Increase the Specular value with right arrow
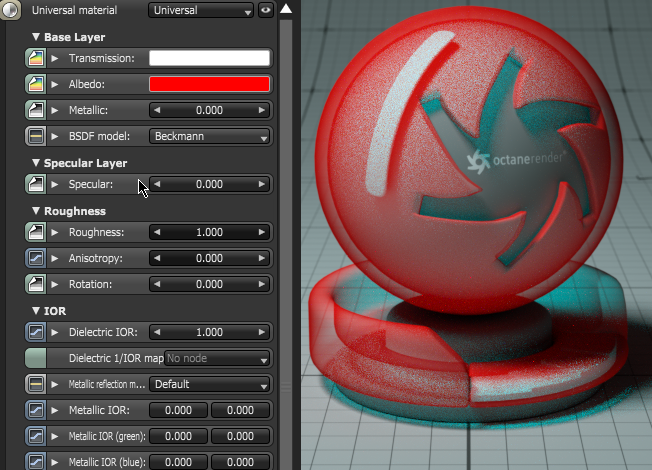652x470 pixels. pyautogui.click(x=262, y=184)
